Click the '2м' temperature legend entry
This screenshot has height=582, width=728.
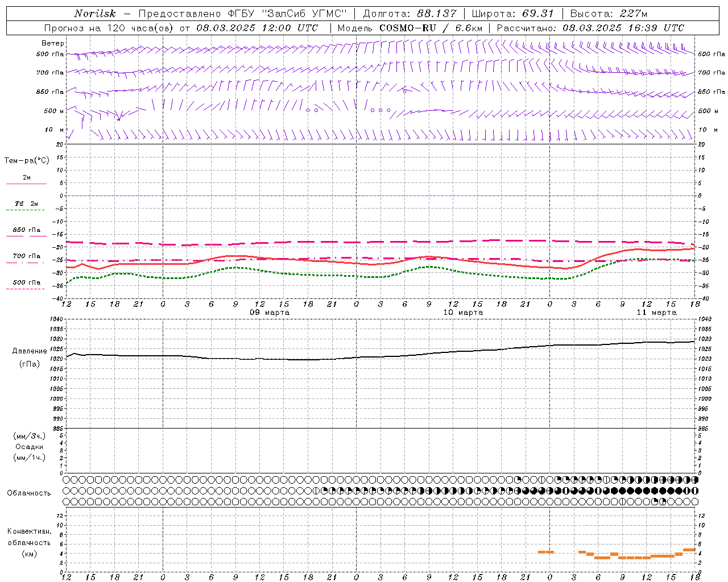coord(27,177)
